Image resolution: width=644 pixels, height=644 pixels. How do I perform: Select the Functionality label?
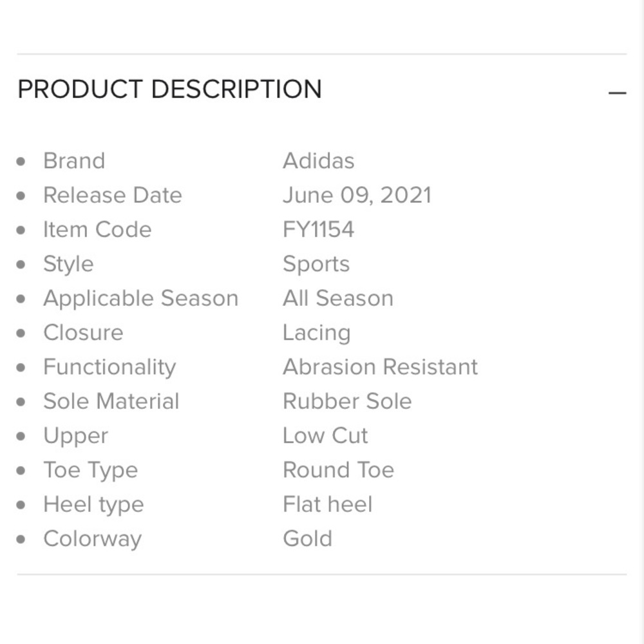109,367
